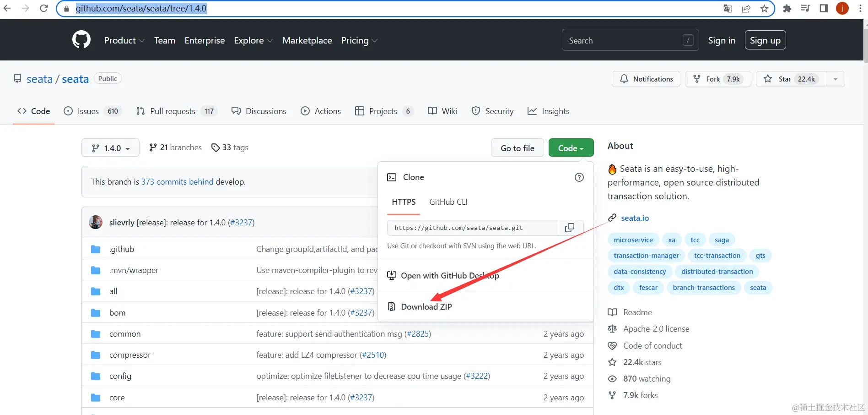This screenshot has width=868, height=415.
Task: Open the Star list dropdown arrow
Action: [x=836, y=79]
